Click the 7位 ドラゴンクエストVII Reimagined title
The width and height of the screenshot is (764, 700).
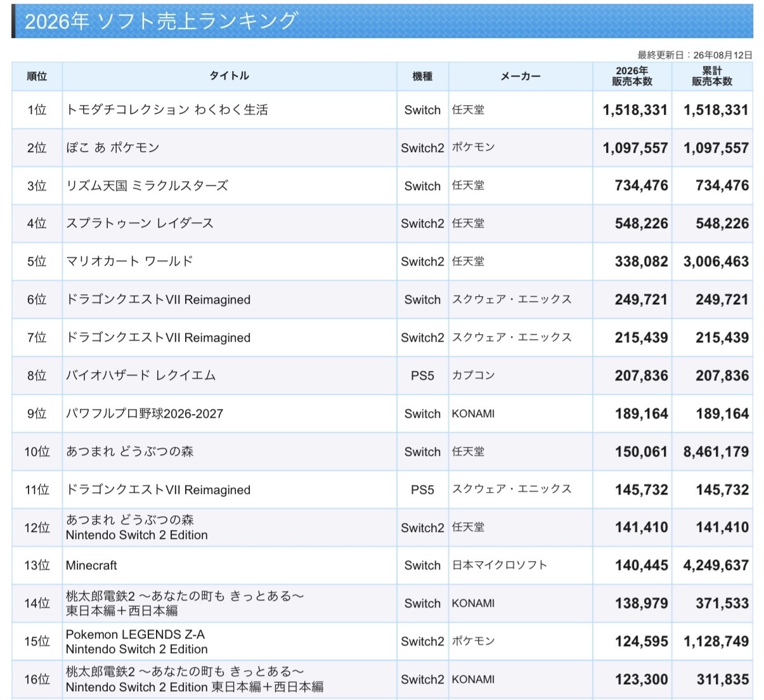(159, 337)
